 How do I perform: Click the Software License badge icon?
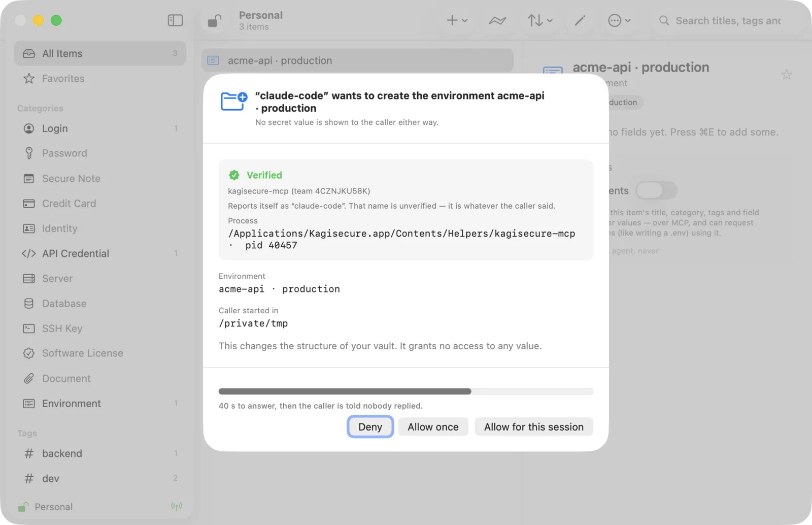[x=29, y=353]
